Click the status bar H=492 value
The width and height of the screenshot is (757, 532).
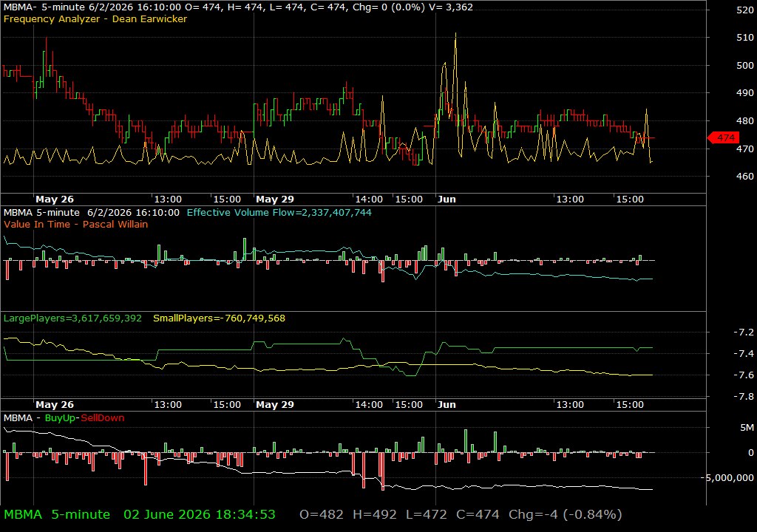pos(375,514)
